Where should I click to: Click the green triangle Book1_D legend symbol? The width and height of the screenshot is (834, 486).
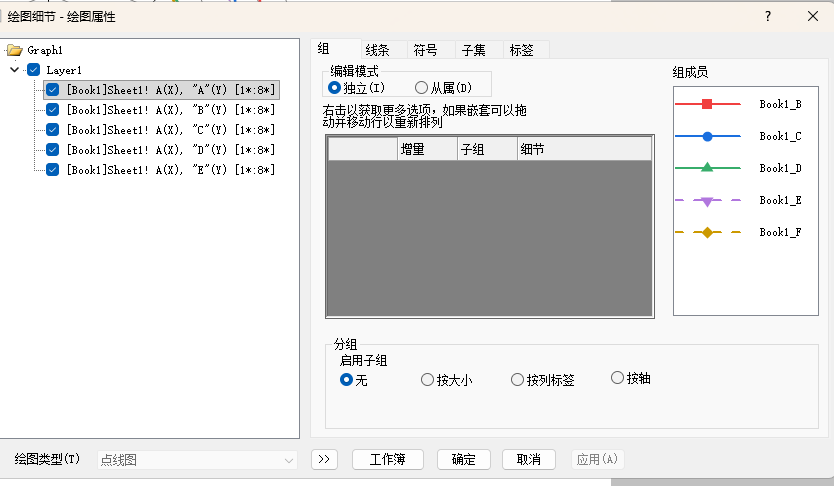point(707,168)
